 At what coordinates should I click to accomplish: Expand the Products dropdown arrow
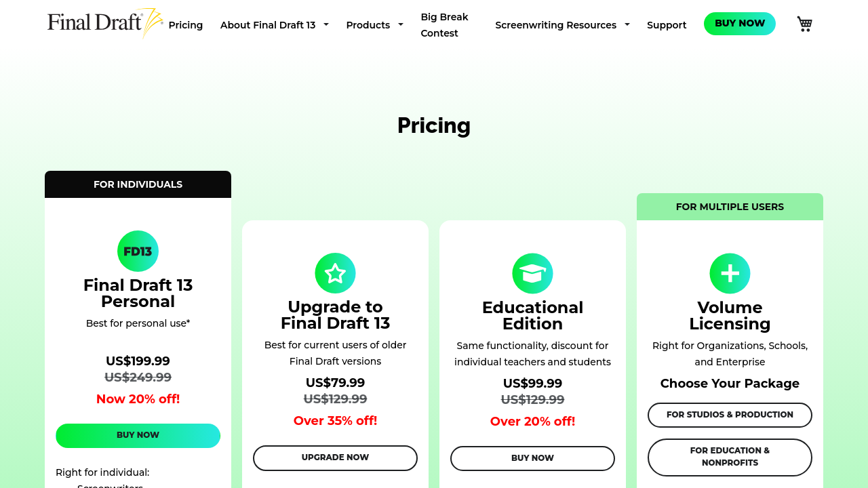(x=401, y=24)
